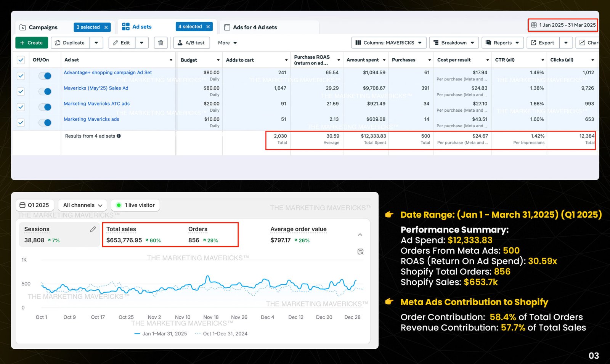Click the Ads for 4 Ad sets icon
The width and height of the screenshot is (610, 364).
click(x=227, y=27)
